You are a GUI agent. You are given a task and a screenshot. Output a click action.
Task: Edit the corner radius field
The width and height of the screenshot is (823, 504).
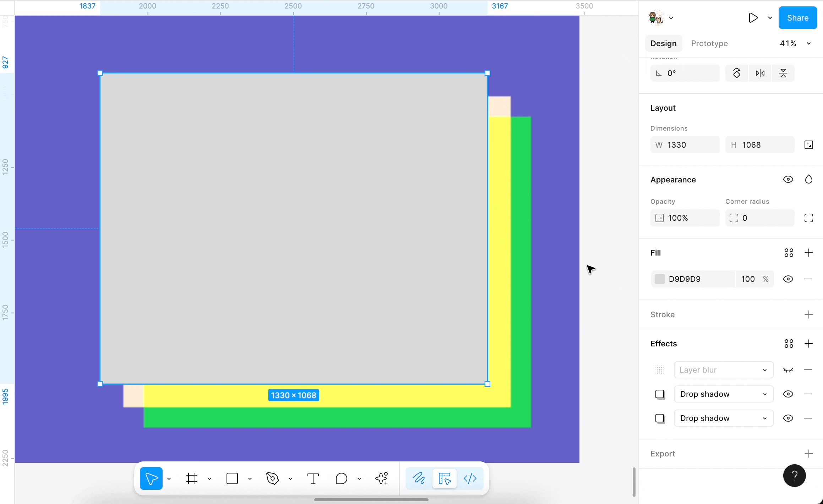[760, 218]
